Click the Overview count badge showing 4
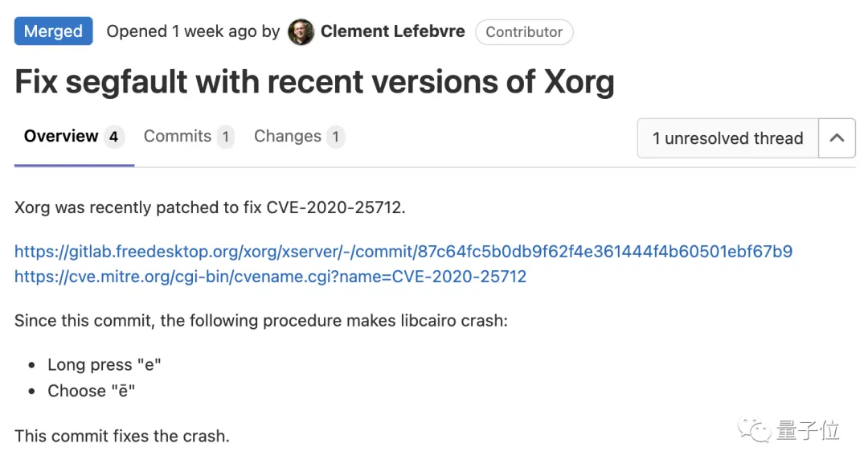 (113, 137)
